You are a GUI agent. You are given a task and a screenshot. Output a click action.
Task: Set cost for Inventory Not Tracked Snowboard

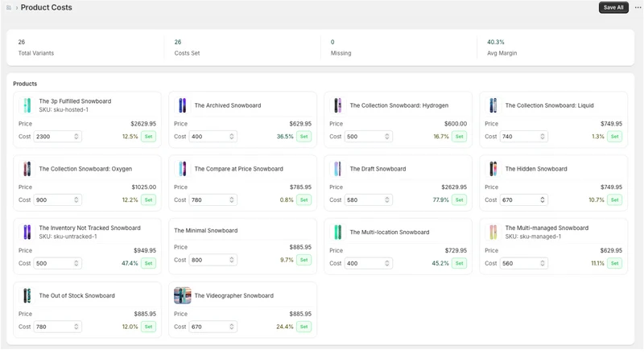point(148,263)
